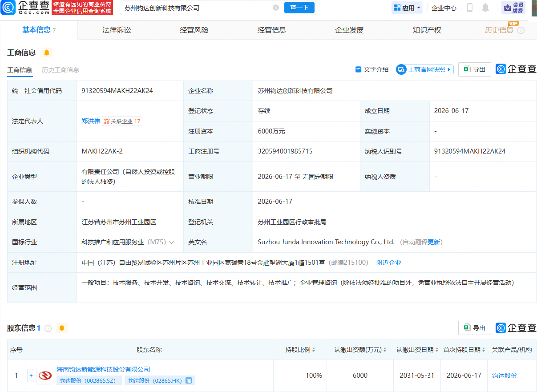Expand shareholder row with the plus icon
Screen dimensions: 537x392
31,375
